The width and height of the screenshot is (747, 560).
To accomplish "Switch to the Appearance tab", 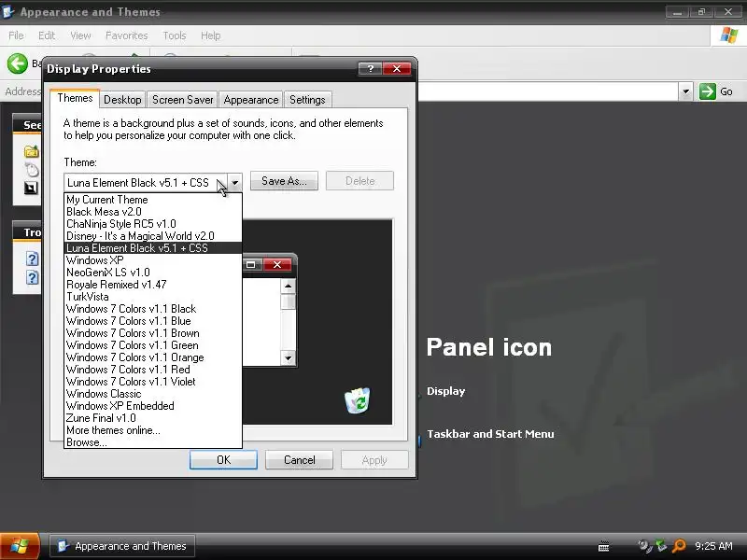I will click(251, 100).
